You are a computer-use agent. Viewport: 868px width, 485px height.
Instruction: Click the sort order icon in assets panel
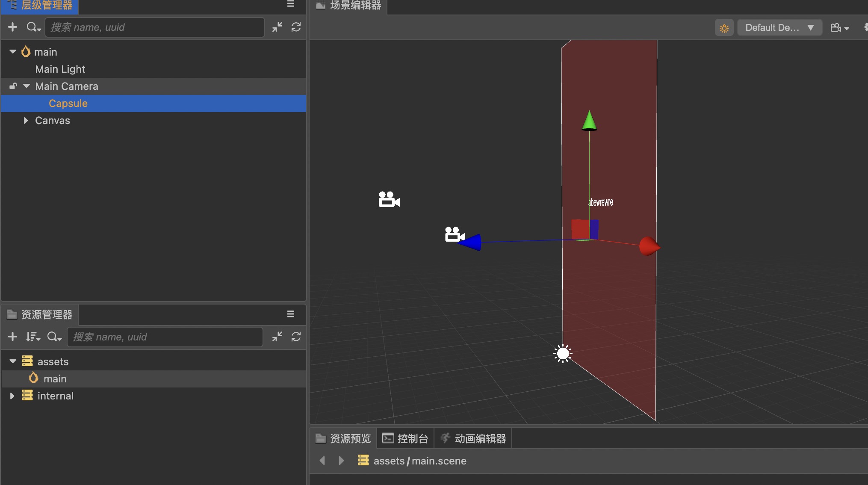[32, 337]
